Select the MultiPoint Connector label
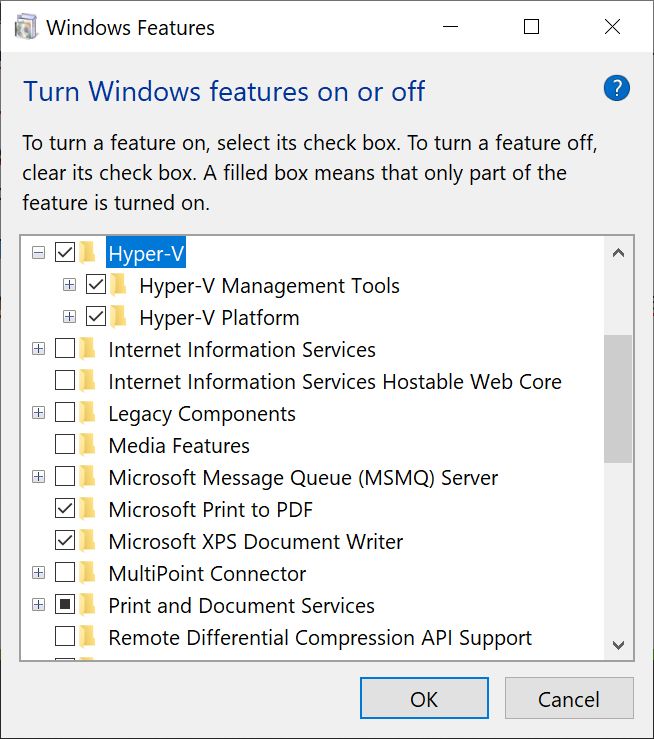Image resolution: width=654 pixels, height=739 pixels. click(207, 574)
